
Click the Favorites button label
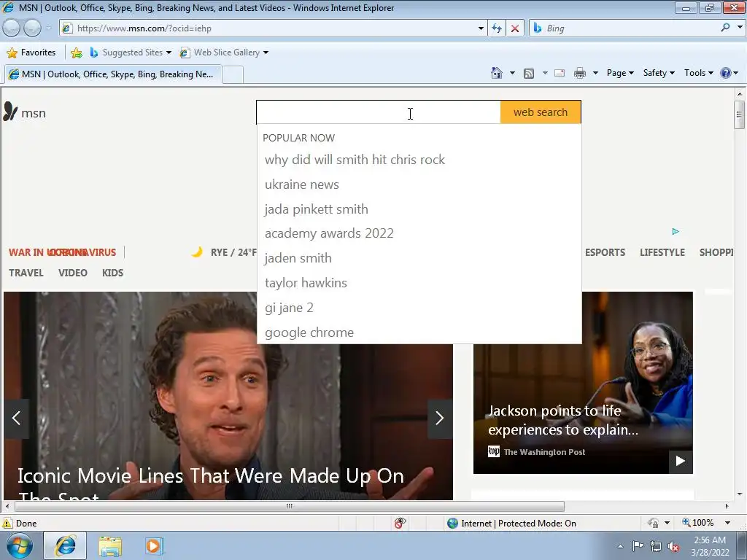38,52
